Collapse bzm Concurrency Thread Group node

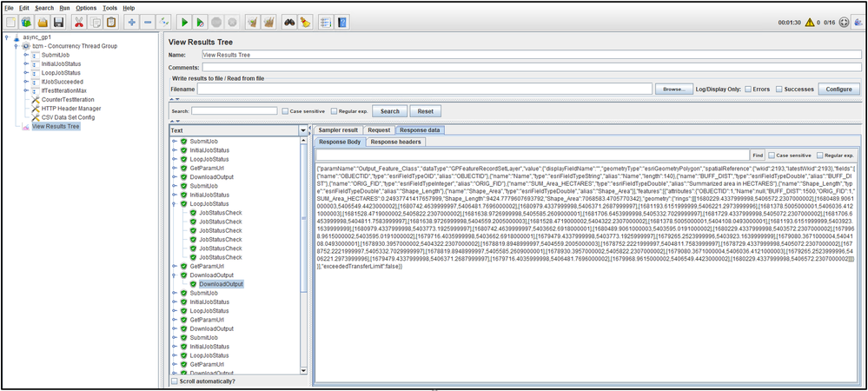pos(17,46)
